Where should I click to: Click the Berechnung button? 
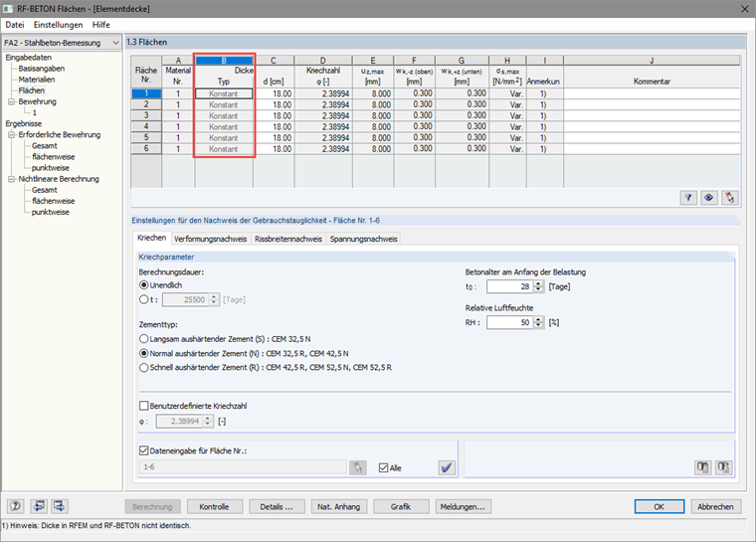pyautogui.click(x=152, y=507)
